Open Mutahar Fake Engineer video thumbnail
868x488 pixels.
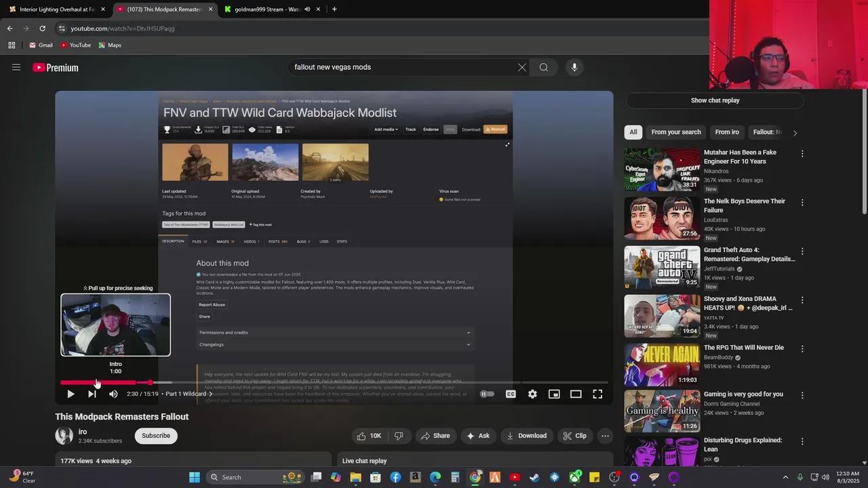pyautogui.click(x=662, y=169)
